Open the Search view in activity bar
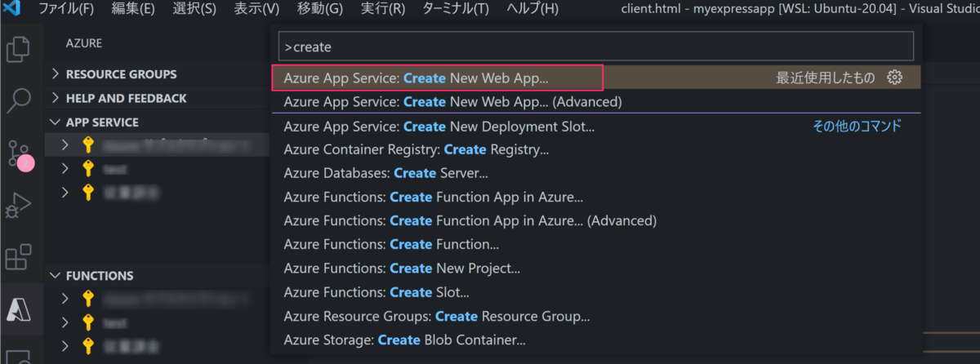 click(18, 100)
